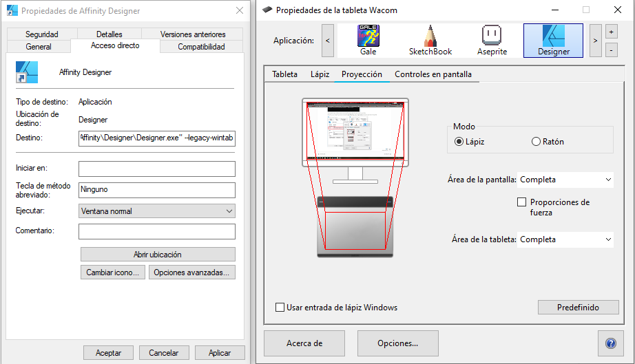
Task: Click the Abrir ubicación button
Action: coord(158,255)
